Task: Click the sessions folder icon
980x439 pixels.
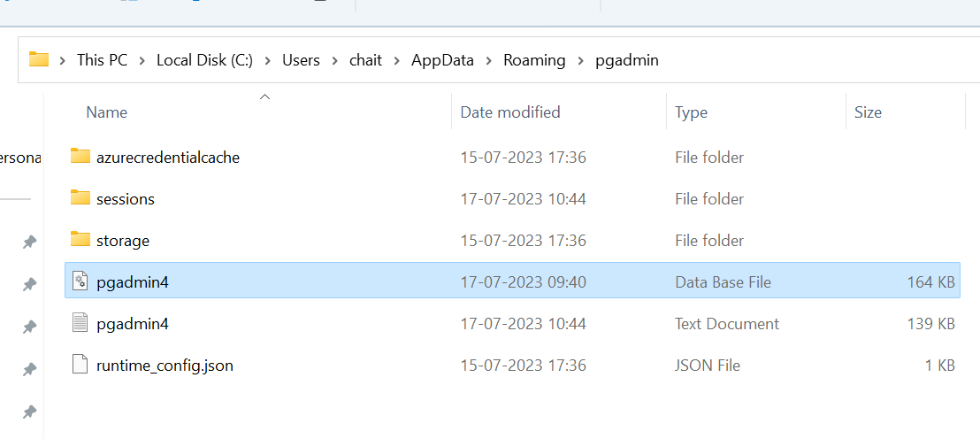Action: 80,198
